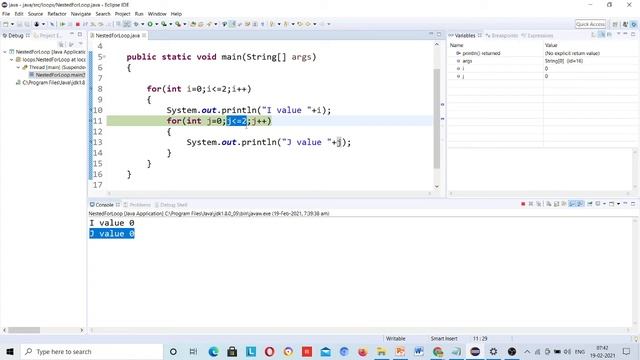Screen dimensions: 640x360
Task: Switch to the Project Explorer tab
Action: coord(48,36)
